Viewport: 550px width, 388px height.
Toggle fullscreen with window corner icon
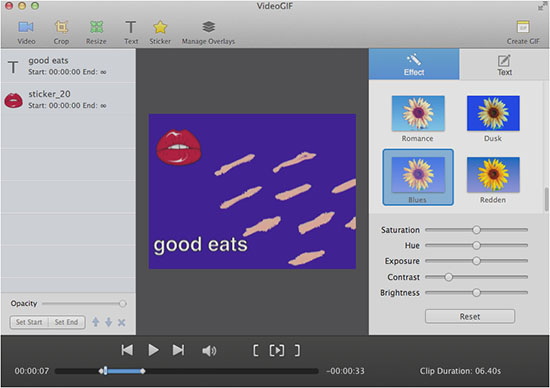click(x=543, y=6)
